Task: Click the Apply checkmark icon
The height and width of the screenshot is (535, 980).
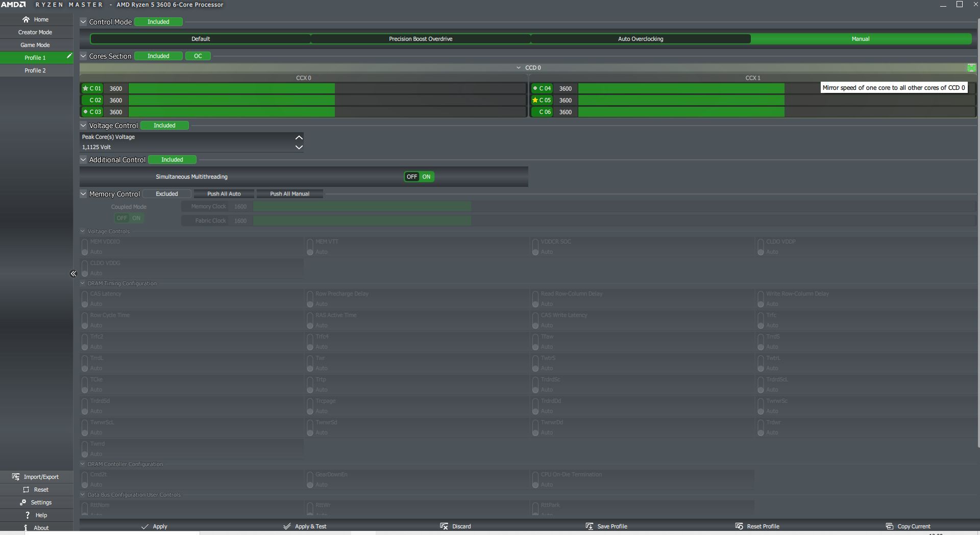Action: pos(145,526)
